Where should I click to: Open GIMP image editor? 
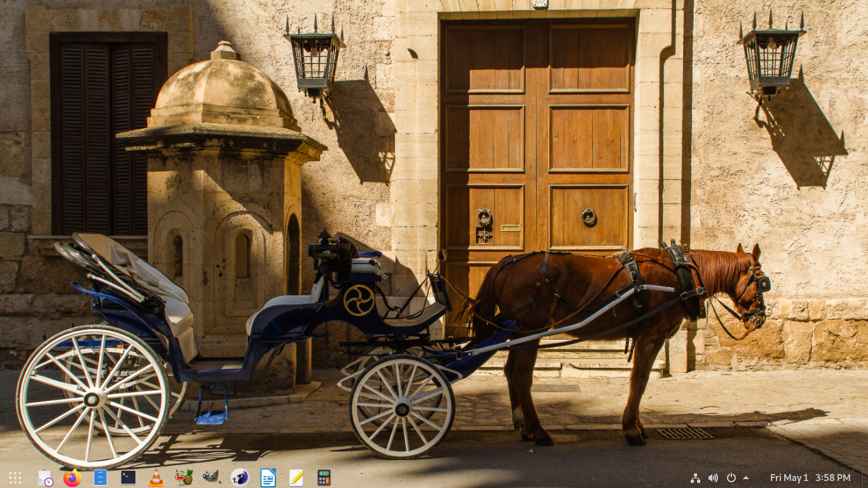(211, 477)
